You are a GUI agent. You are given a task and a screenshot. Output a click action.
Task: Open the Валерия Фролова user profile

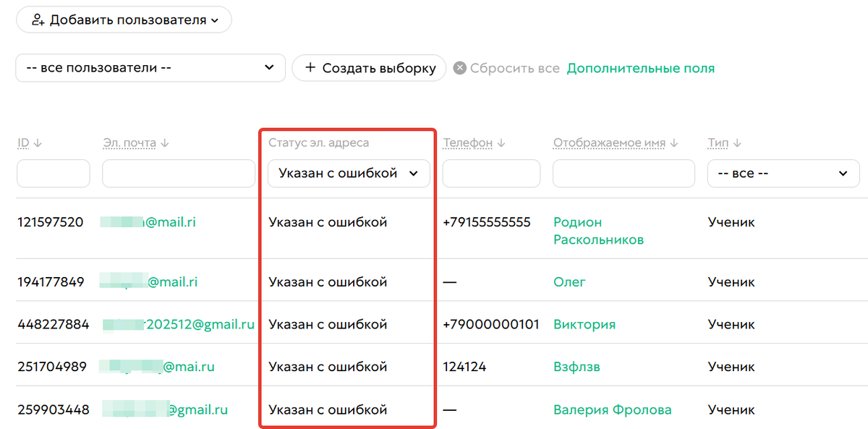[612, 409]
